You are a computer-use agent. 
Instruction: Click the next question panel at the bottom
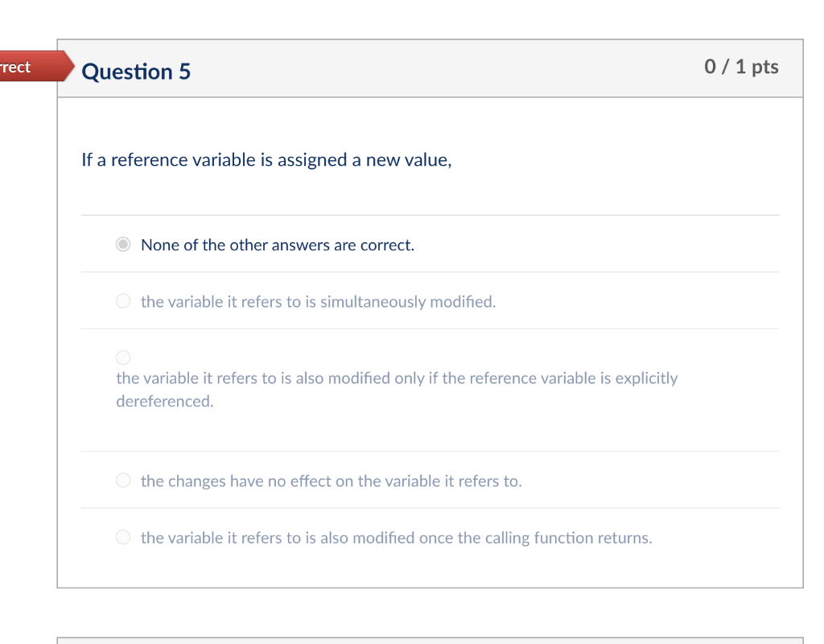click(x=431, y=640)
